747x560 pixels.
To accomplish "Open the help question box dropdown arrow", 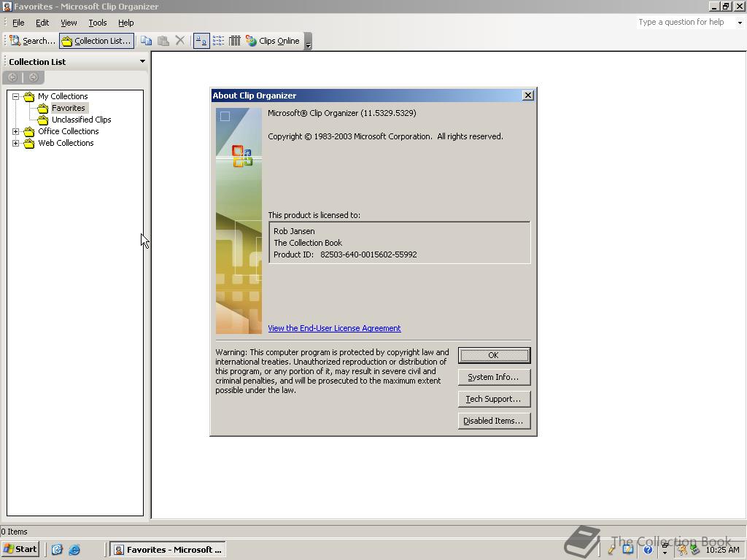I will [x=740, y=23].
